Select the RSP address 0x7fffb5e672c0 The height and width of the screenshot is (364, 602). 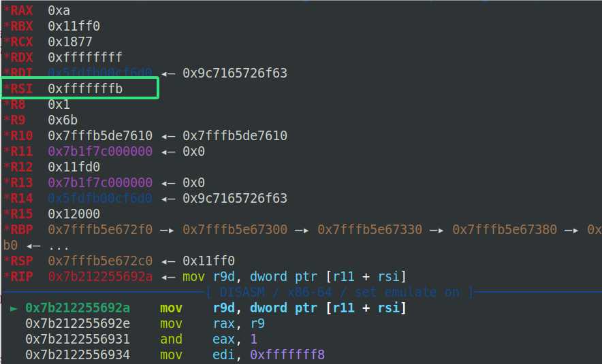point(100,261)
